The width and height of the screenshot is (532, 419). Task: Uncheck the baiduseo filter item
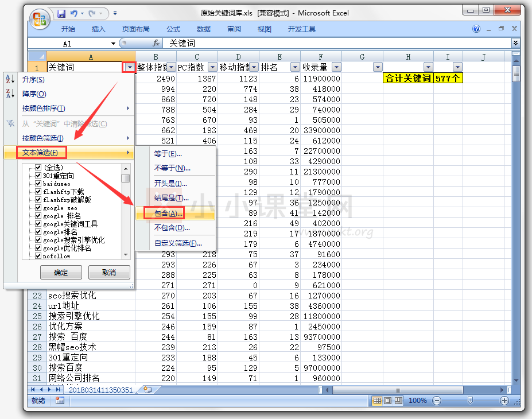coord(38,184)
